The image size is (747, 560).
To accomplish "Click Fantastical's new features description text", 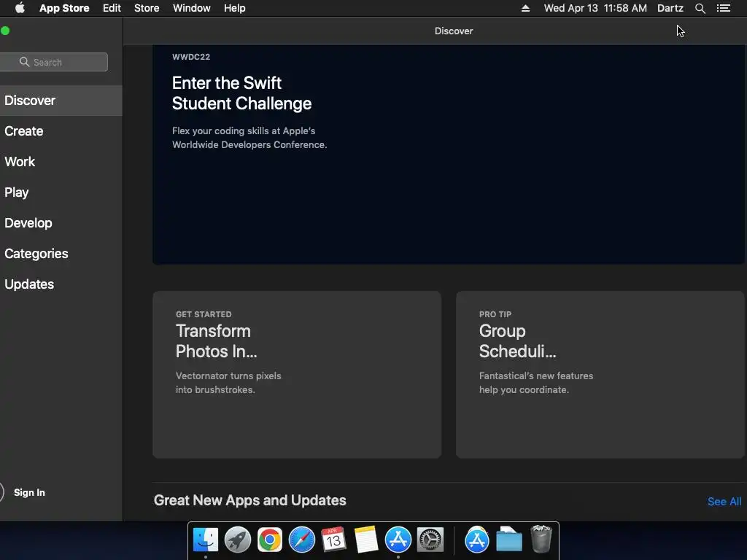I will [x=536, y=383].
